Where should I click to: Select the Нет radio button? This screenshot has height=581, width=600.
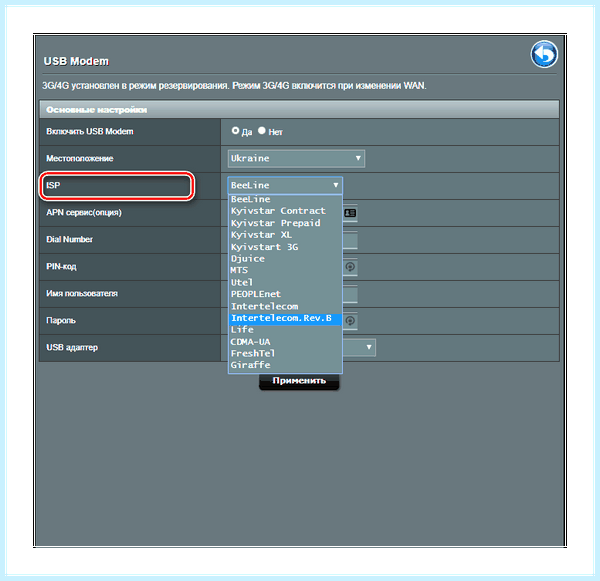pyautogui.click(x=262, y=131)
